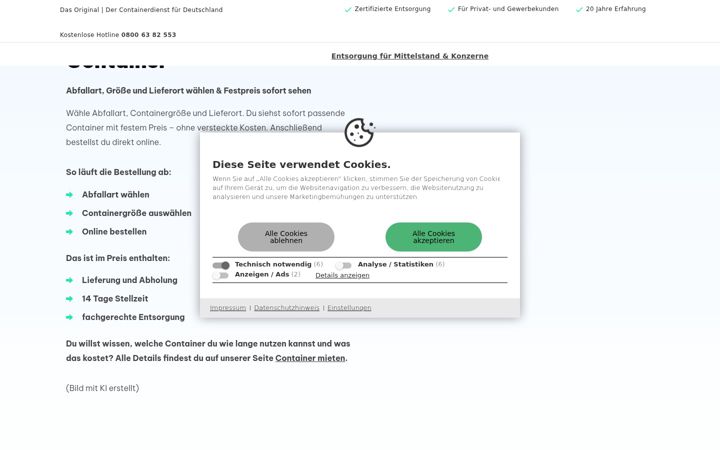Toggle the Technisch notwendig switch
The width and height of the screenshot is (720, 450).
[x=221, y=265]
